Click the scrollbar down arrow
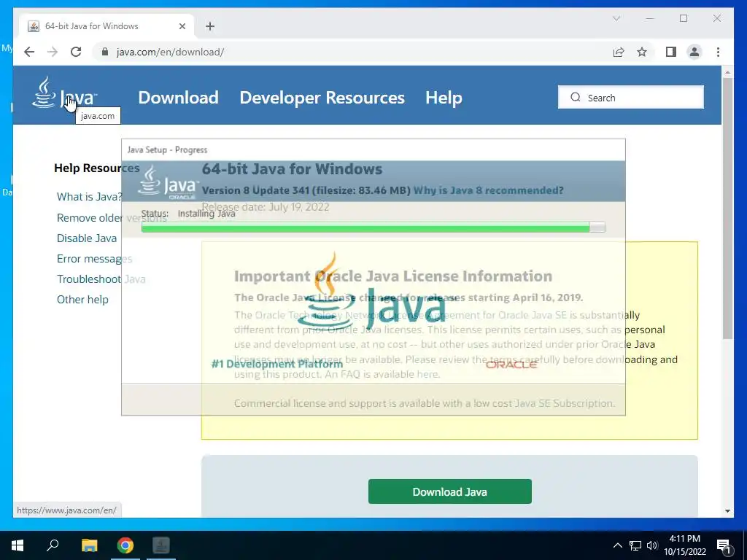Image resolution: width=747 pixels, height=560 pixels. tap(727, 511)
